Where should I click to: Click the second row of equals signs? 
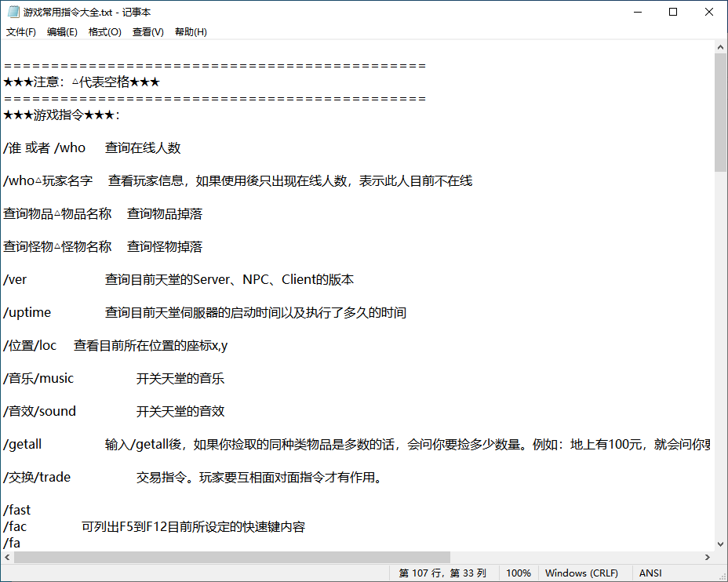click(214, 99)
